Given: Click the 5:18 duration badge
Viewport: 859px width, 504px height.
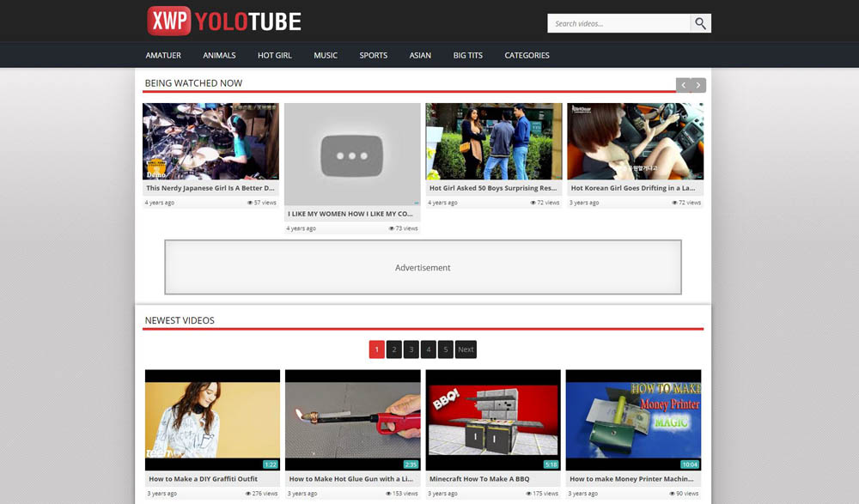Looking at the screenshot, I should tap(551, 465).
